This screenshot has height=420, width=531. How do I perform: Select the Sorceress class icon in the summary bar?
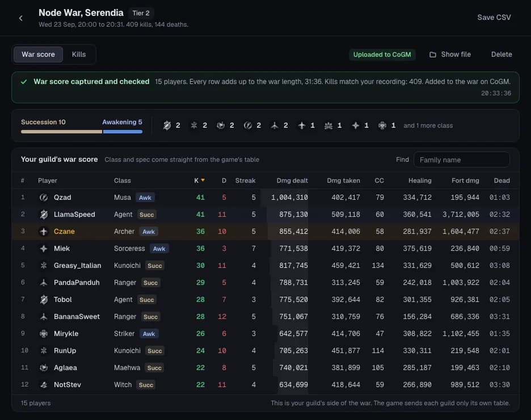pos(355,125)
